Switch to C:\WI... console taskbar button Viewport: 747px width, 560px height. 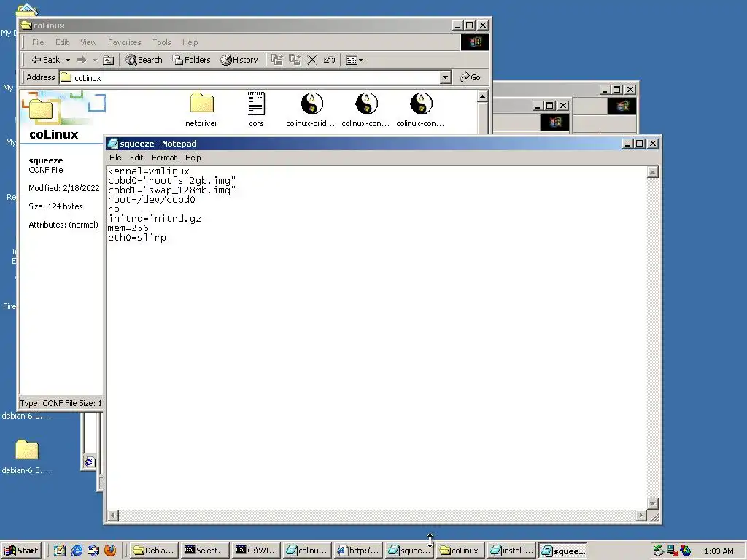256,551
